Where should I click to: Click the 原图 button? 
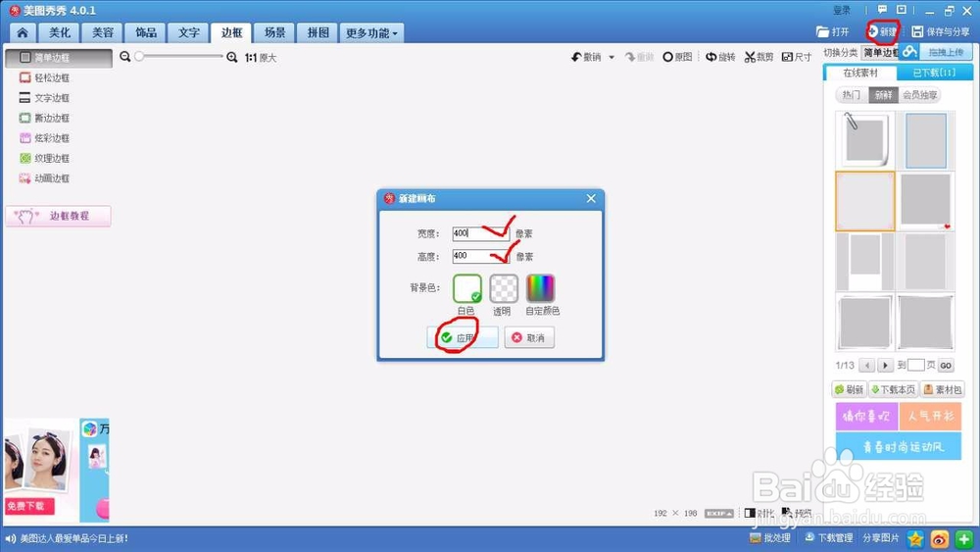pos(677,57)
